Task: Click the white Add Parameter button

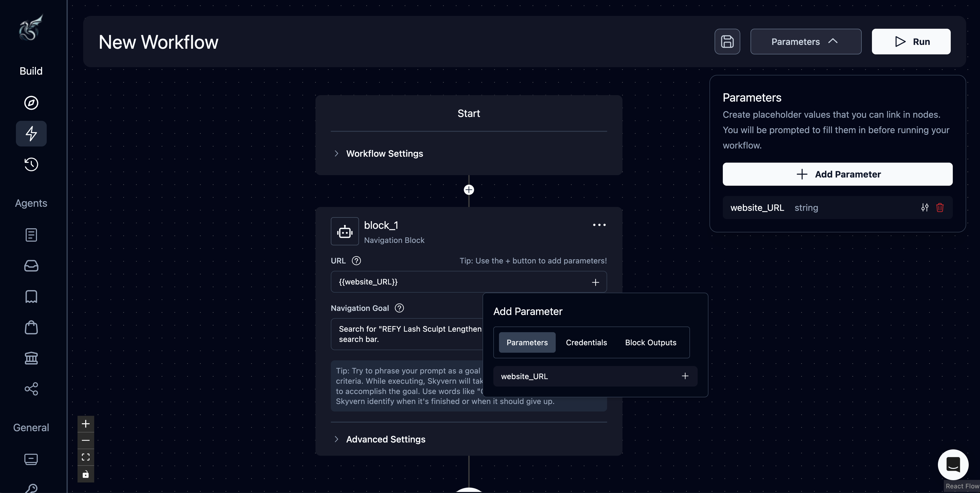Action: click(x=837, y=174)
